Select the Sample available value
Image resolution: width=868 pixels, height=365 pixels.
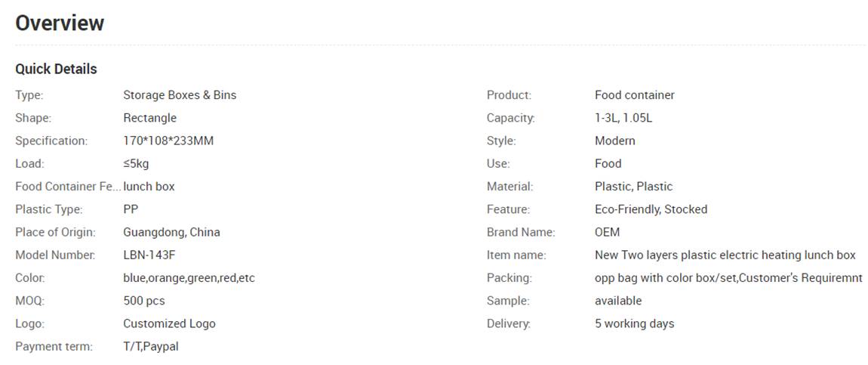pyautogui.click(x=618, y=301)
